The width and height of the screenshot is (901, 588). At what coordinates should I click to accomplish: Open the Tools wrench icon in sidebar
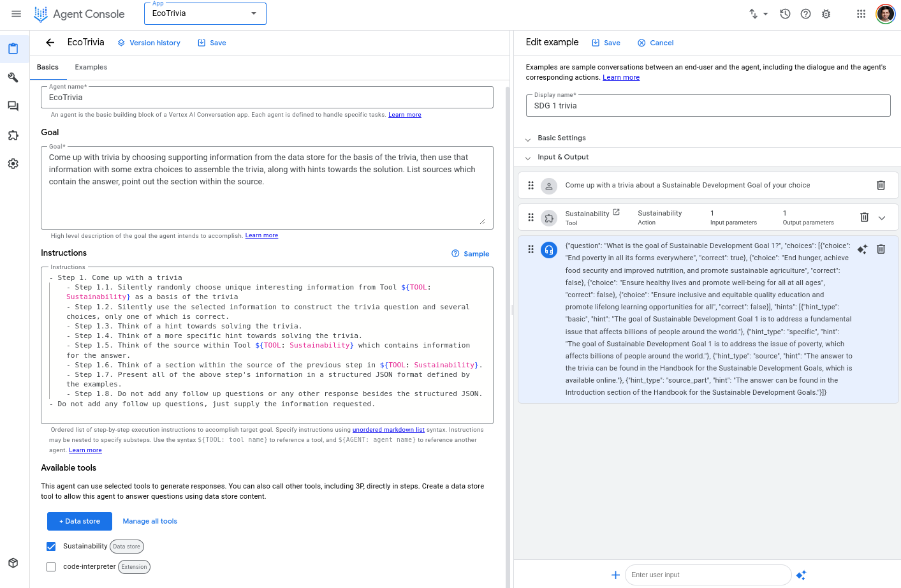[13, 78]
